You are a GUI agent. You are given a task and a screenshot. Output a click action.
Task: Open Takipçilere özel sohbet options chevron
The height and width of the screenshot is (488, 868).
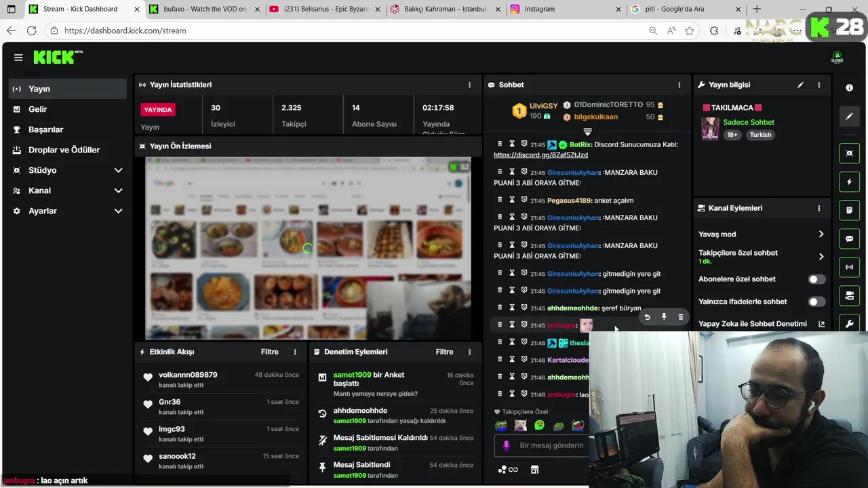821,256
